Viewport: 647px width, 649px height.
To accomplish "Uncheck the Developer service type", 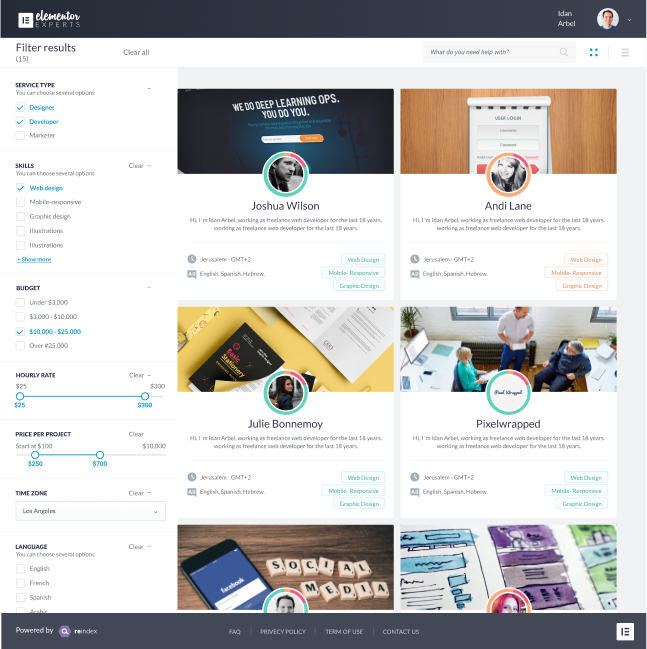I will click(20, 122).
